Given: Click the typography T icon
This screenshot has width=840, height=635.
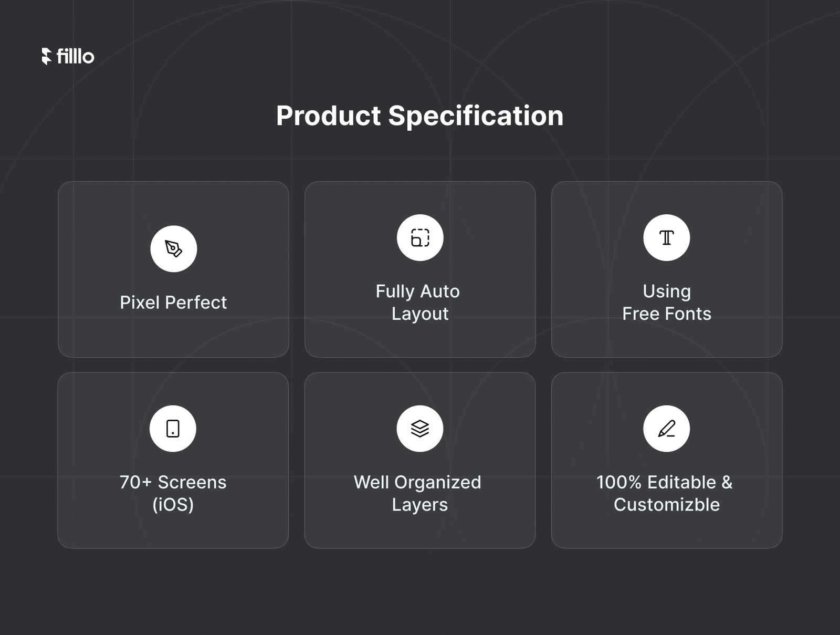Looking at the screenshot, I should point(667,237).
